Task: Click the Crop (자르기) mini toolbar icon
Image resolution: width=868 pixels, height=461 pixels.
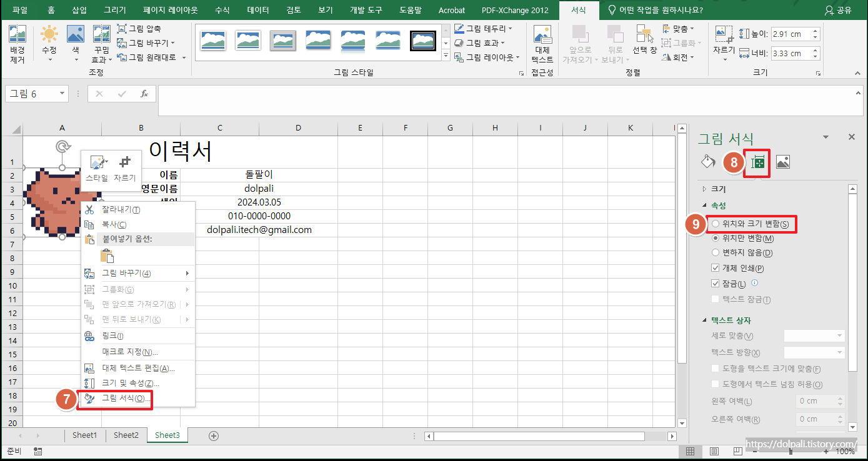Action: tap(125, 167)
